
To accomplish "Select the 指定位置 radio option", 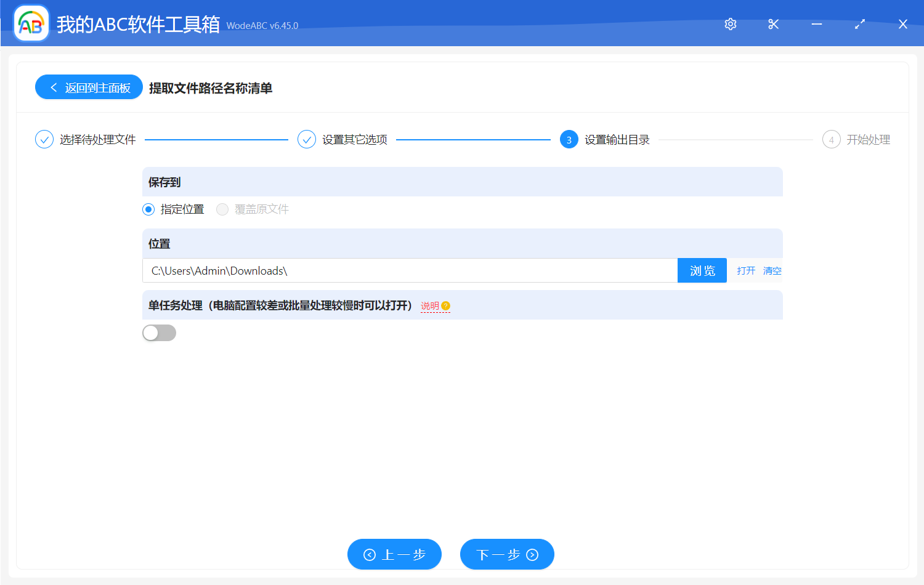I will (148, 209).
